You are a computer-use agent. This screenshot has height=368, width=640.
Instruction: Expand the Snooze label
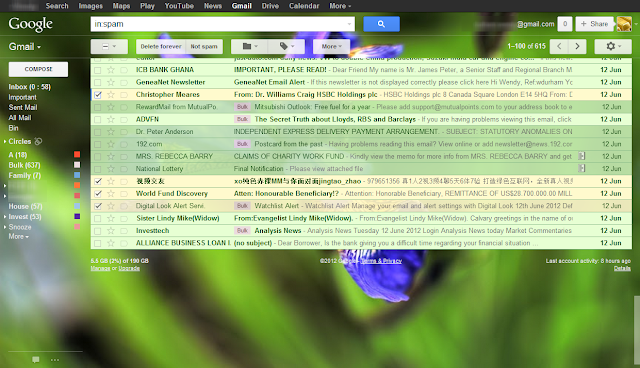[5, 227]
